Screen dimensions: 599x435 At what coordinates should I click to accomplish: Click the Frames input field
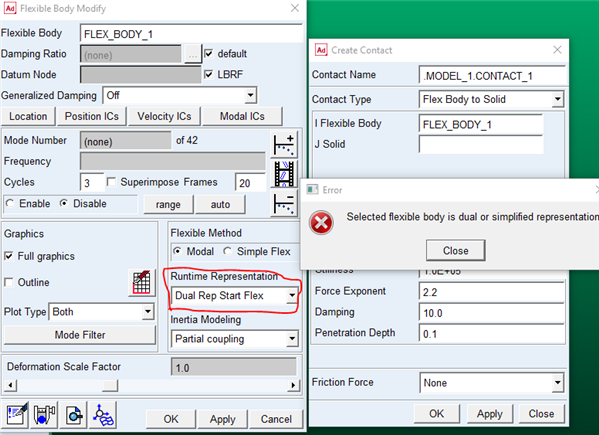click(251, 183)
